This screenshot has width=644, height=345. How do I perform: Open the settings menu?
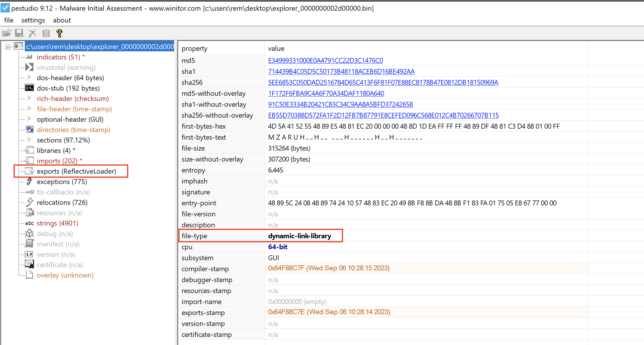(x=33, y=20)
